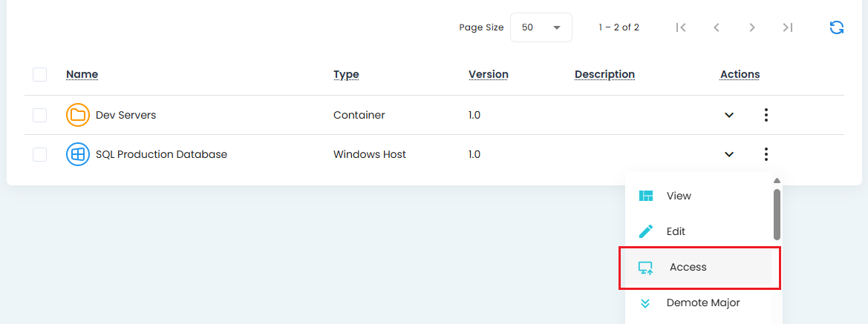Viewport: 868px width, 324px height.
Task: Check the SQL Production Database row checkbox
Action: [x=40, y=154]
